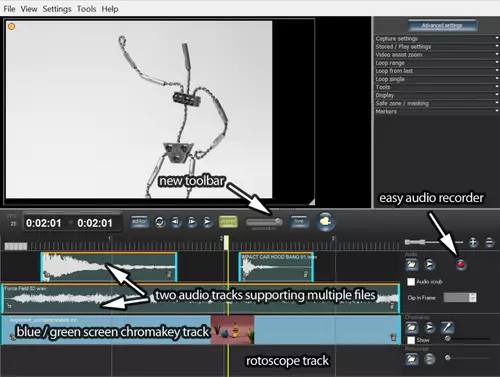The image size is (500, 377).
Task: Open rotoscope file with Rotoscope folder icon
Action: pyautogui.click(x=412, y=359)
